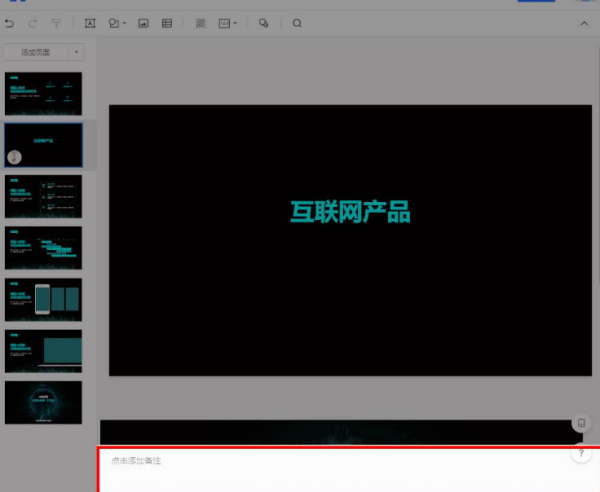Select the shape insert icon

(113, 23)
